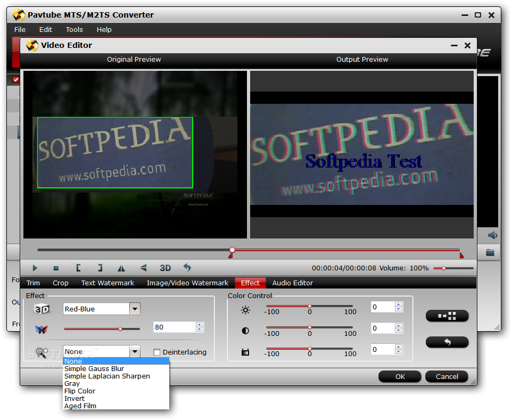
Task: Adjust the 3D depth slider
Action: 120,329
